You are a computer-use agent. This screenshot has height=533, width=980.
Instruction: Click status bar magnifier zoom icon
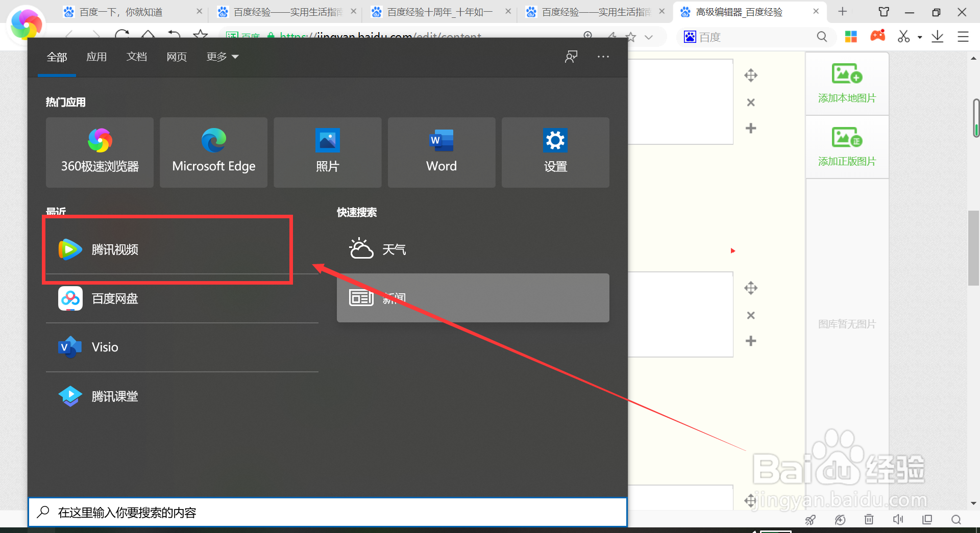coord(957,520)
